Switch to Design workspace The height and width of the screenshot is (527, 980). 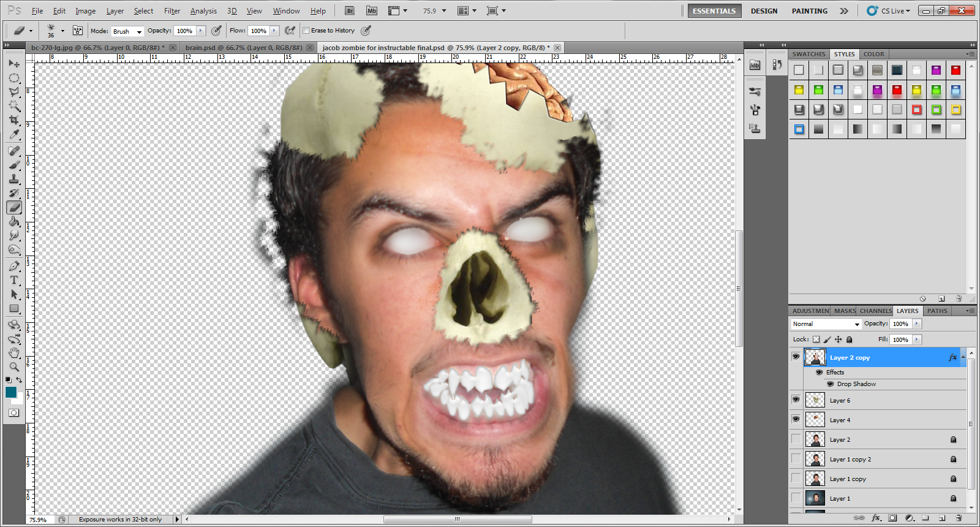pos(764,11)
